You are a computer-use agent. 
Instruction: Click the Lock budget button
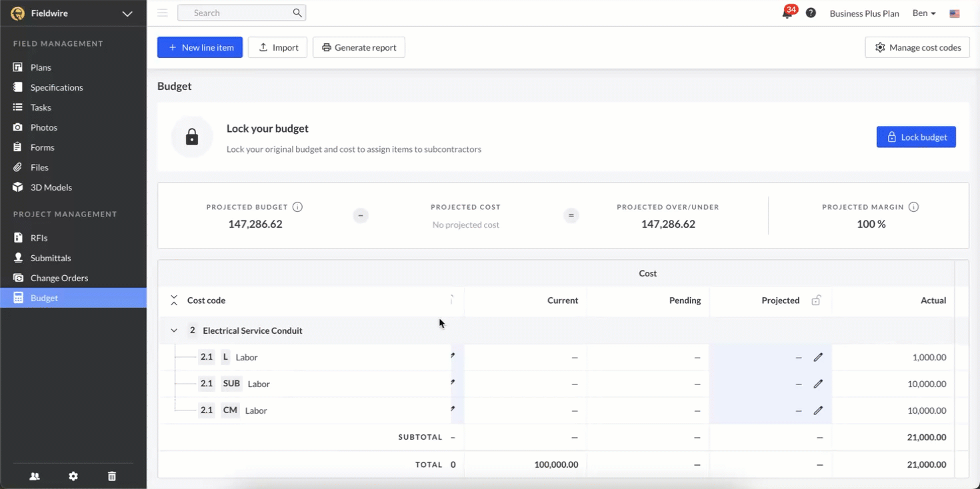(x=916, y=137)
